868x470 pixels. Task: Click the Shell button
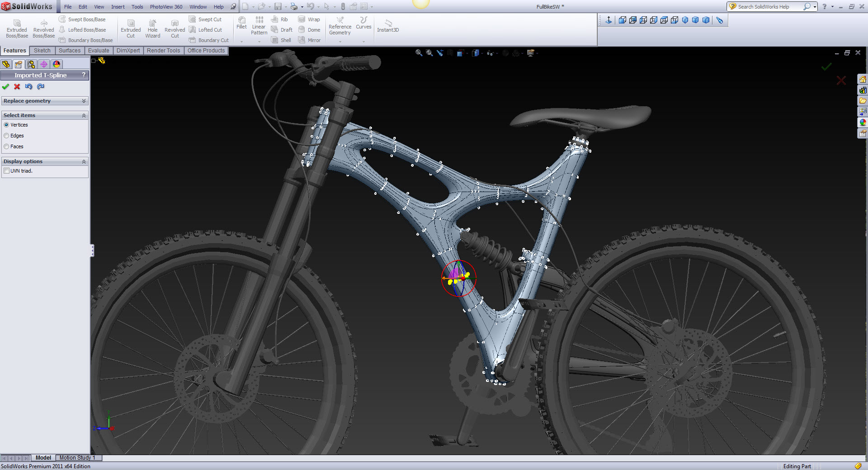pos(281,40)
